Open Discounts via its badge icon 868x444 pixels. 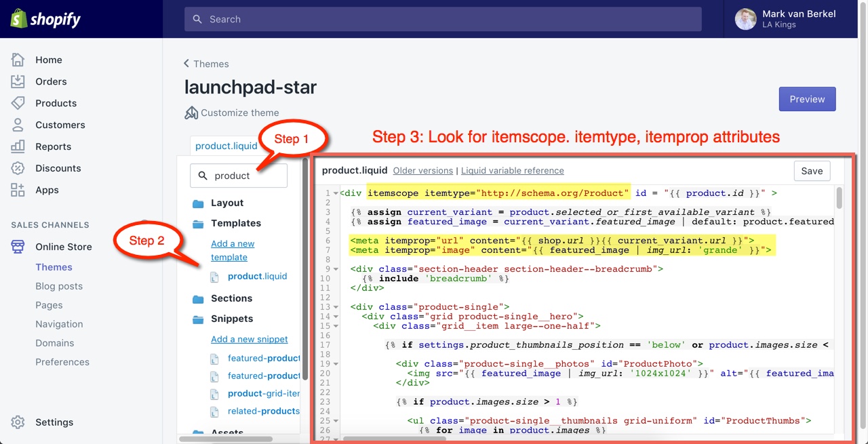[18, 168]
